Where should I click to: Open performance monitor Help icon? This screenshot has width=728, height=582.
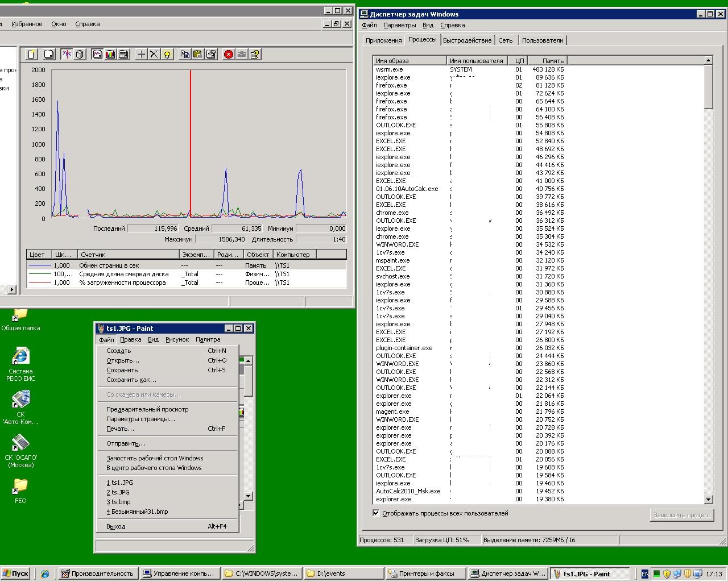(x=255, y=55)
